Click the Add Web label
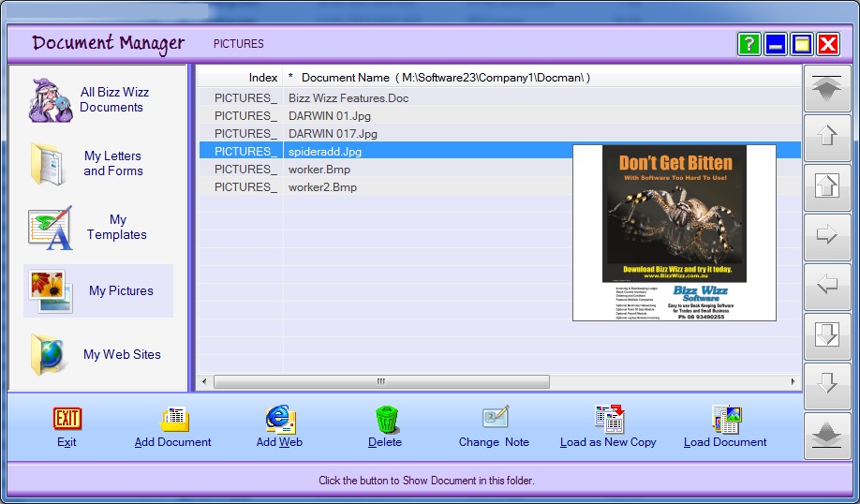Image resolution: width=860 pixels, height=504 pixels. [x=279, y=442]
